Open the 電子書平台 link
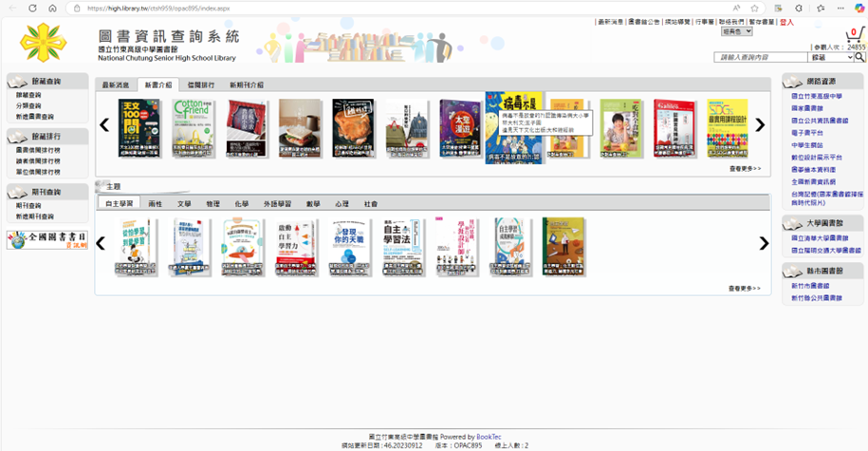This screenshot has width=868, height=451. pos(809,134)
